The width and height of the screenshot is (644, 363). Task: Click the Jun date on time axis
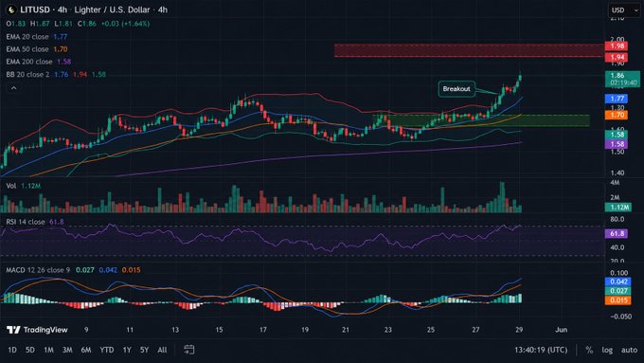561,330
